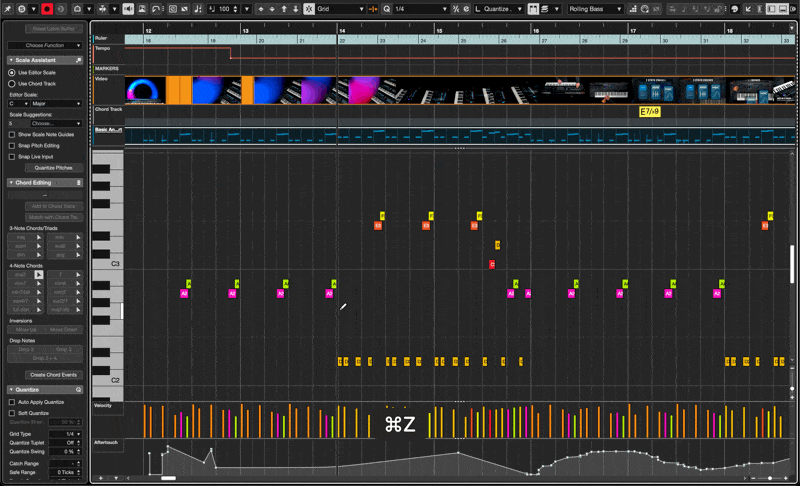Turn on Snap Pitch Editing checkbox
Screen dimensions: 800x486
click(11, 145)
